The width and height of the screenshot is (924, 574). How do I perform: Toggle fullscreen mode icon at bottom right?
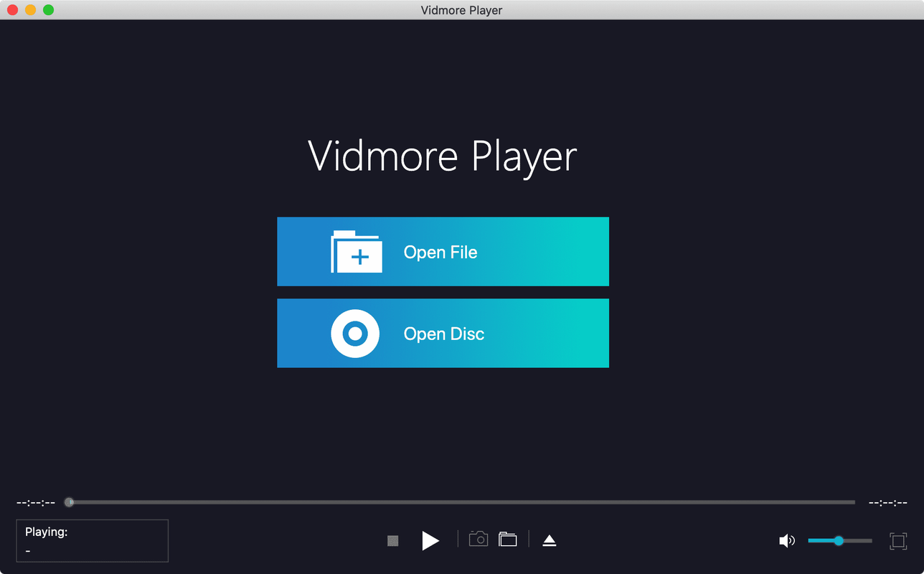point(898,541)
